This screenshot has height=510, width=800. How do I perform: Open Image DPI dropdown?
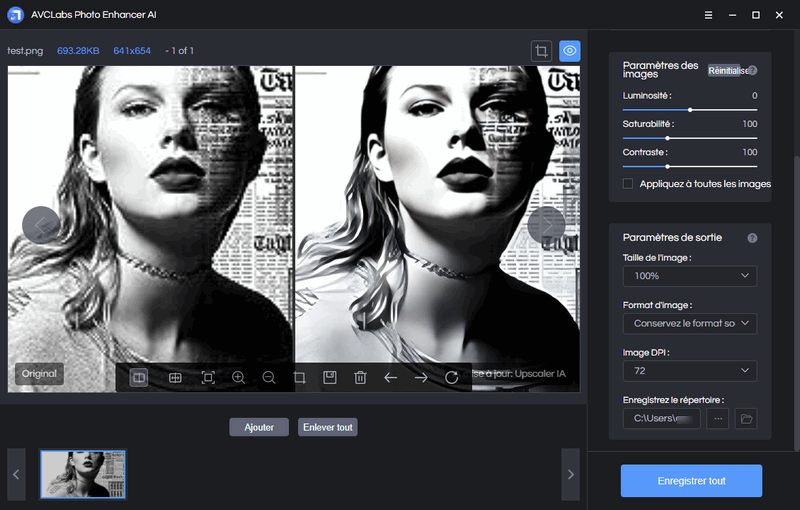coord(690,371)
